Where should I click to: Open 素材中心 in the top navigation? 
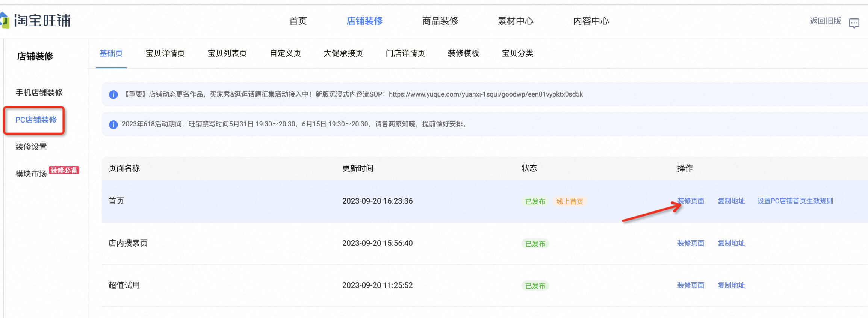516,21
